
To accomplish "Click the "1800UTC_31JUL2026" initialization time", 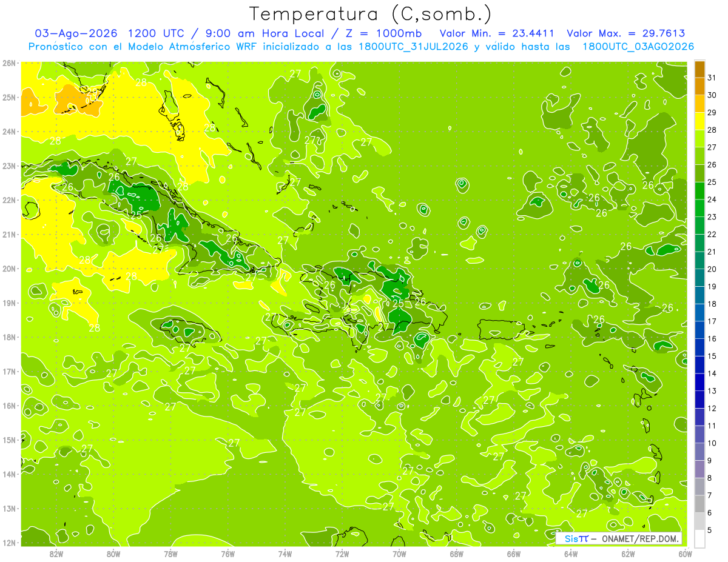I will 413,47.
